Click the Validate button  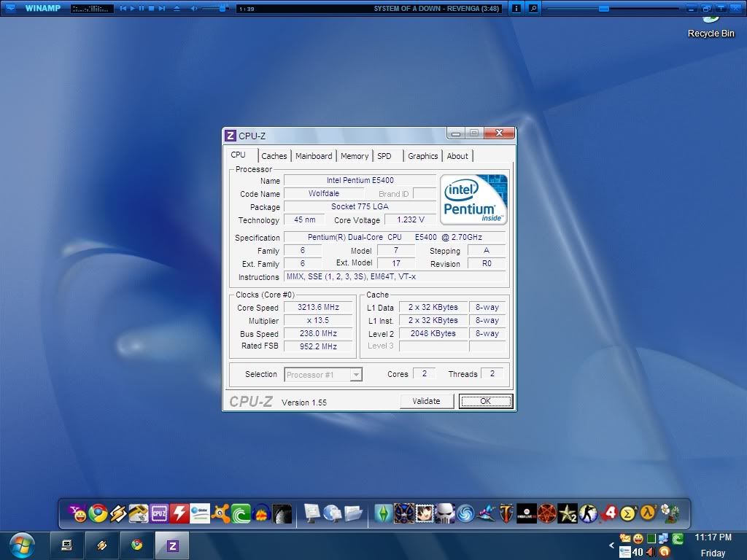426,402
